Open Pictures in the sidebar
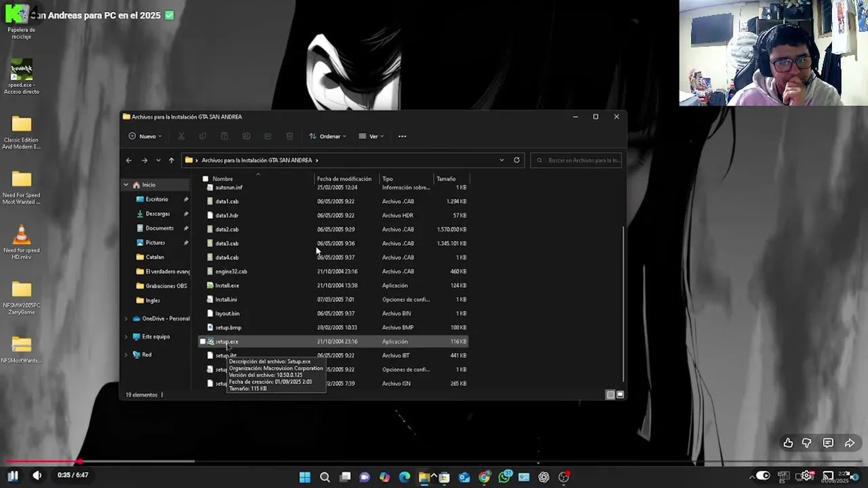 [155, 243]
